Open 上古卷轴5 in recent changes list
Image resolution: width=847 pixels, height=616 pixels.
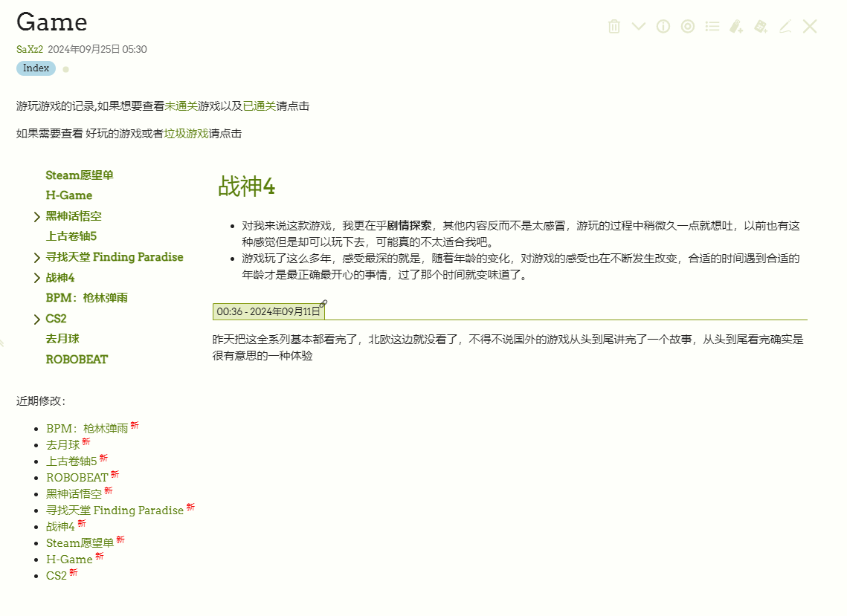click(71, 461)
